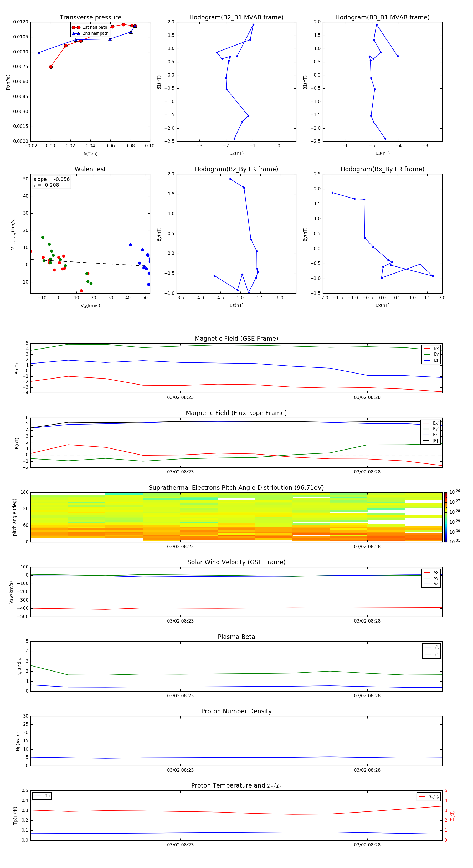Click the "Magnetic Field (Flux Rope Frame)" title
Image resolution: width=473 pixels, height=868 pixels.
(236, 413)
